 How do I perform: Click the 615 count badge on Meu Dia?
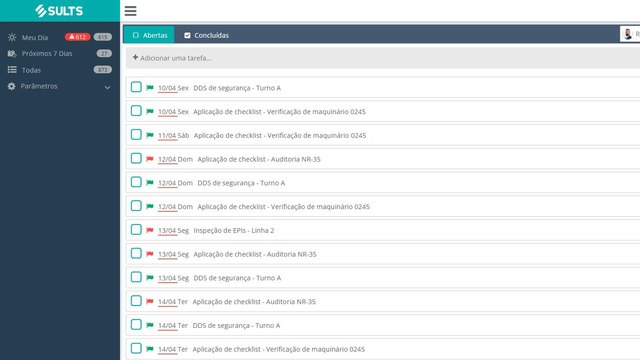point(102,37)
